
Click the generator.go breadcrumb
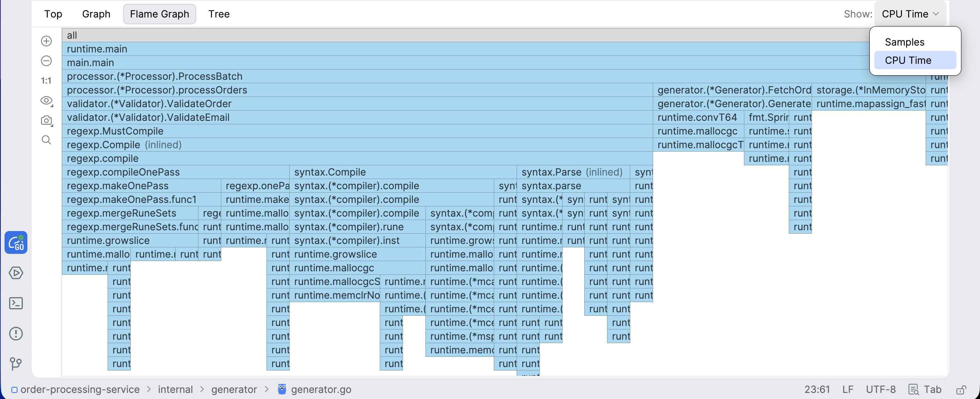click(x=321, y=389)
